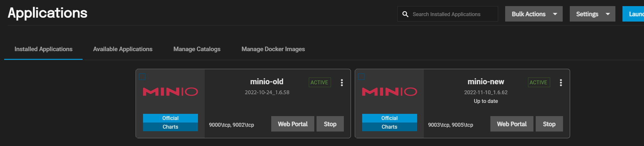Open minio-old three-dot options menu
This screenshot has width=644, height=146.
342,83
